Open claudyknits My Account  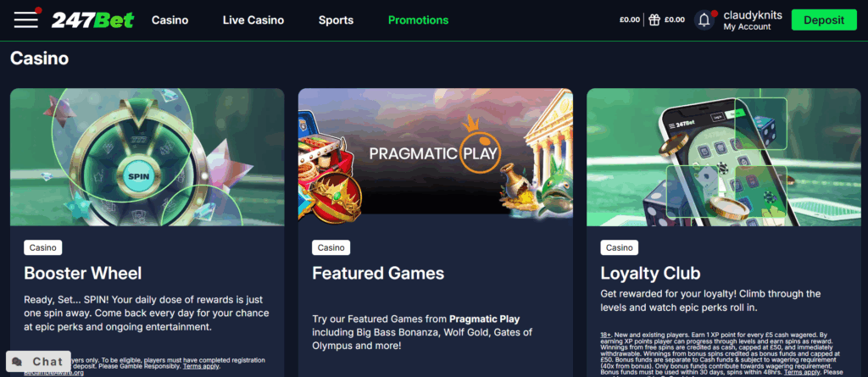(753, 20)
